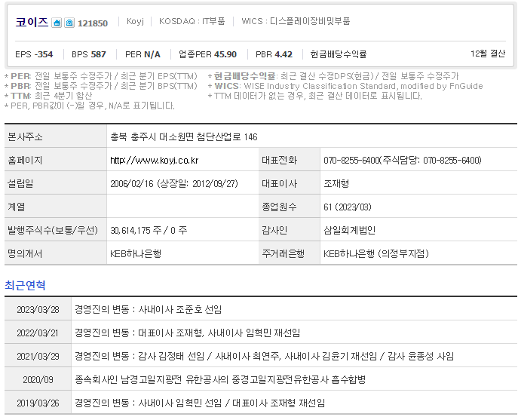Click the TTM: 최근 4분기 합산 footnote

pyautogui.click(x=48, y=97)
